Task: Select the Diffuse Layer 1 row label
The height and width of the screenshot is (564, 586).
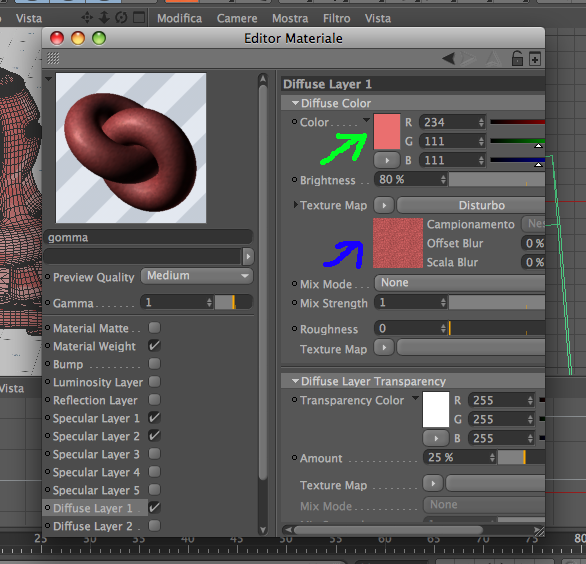Action: pos(93,508)
